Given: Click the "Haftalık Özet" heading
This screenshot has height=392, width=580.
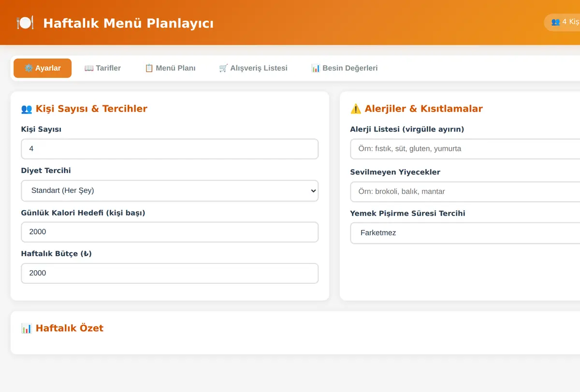Looking at the screenshot, I should click(62, 328).
